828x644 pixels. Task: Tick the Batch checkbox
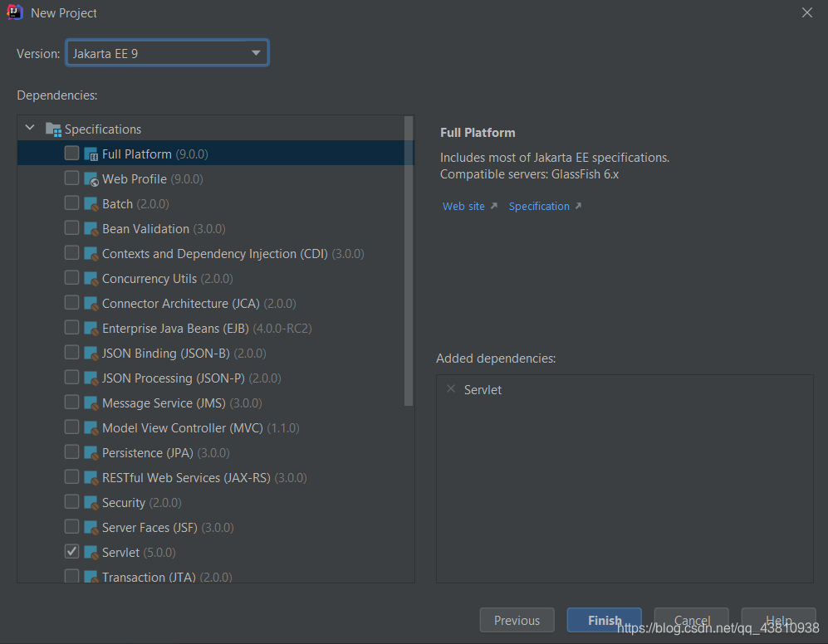click(x=71, y=202)
